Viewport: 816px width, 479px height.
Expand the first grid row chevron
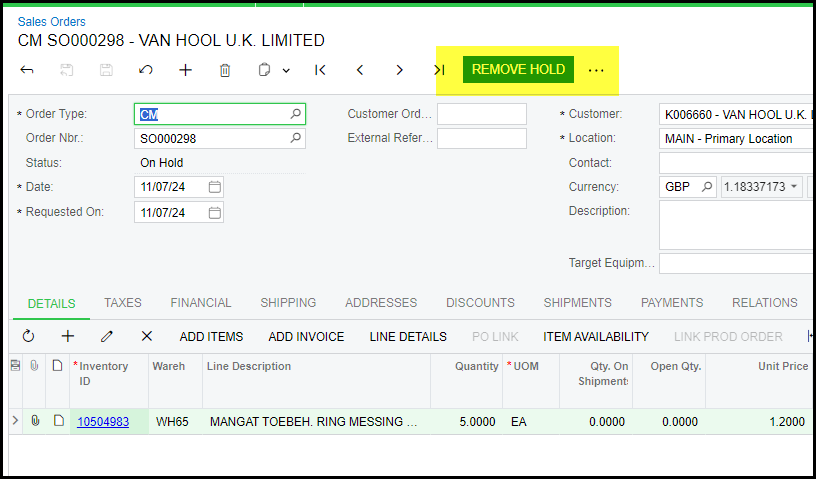pyautogui.click(x=15, y=421)
